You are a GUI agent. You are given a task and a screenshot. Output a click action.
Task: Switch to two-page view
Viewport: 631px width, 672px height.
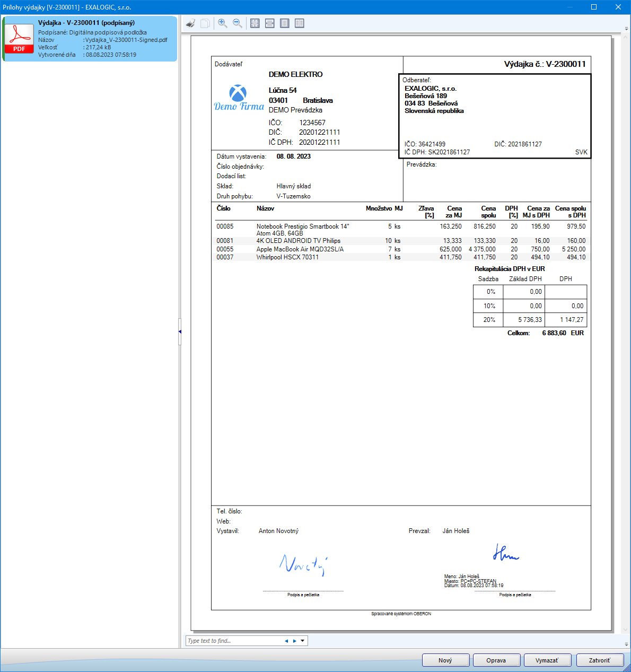pos(300,23)
